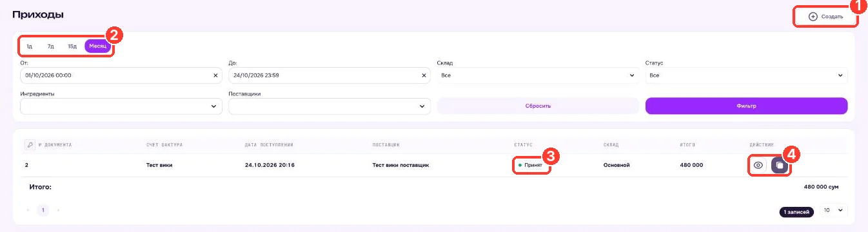Viewport: 868px width, 232px height.
Task: Clear the До date value
Action: [424, 75]
